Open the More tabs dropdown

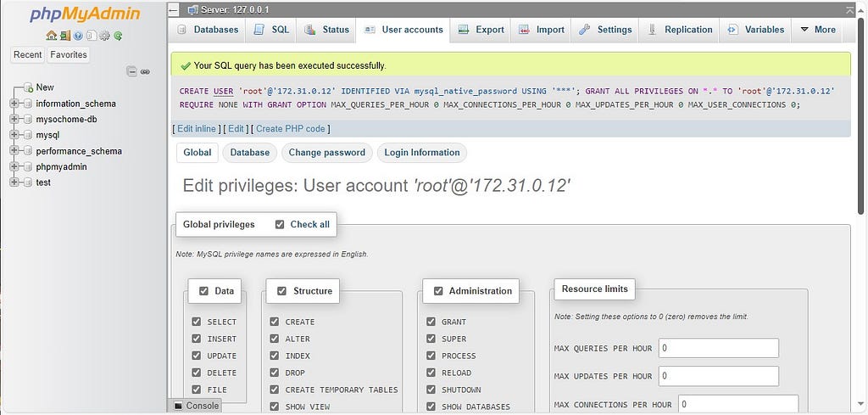[x=818, y=30]
